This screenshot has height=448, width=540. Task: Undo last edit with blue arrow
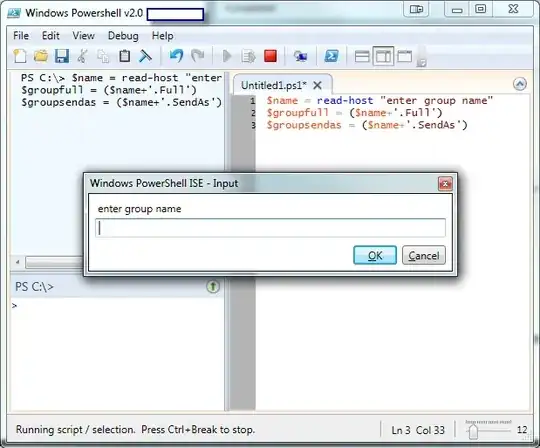(176, 56)
